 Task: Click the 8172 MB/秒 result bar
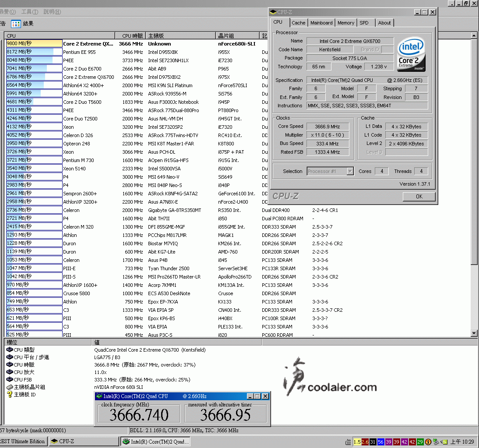[34, 52]
